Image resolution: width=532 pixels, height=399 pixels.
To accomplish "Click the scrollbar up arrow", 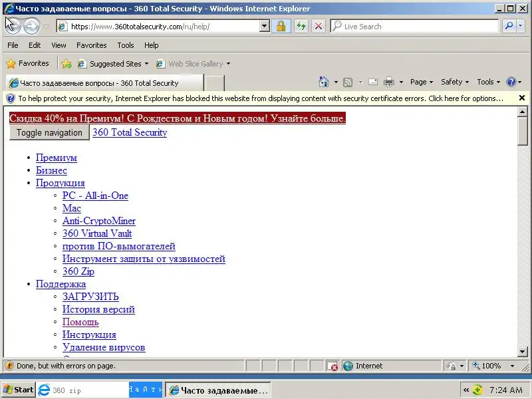I will 522,111.
